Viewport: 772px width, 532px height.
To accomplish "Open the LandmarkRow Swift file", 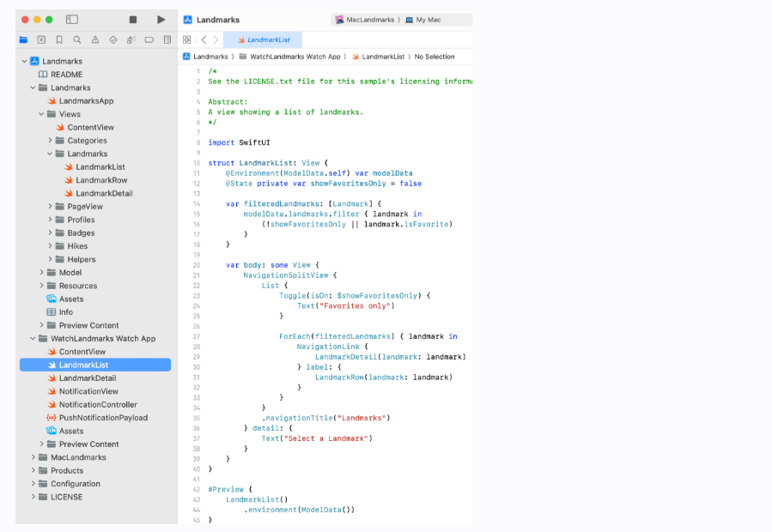I will pos(95,180).
